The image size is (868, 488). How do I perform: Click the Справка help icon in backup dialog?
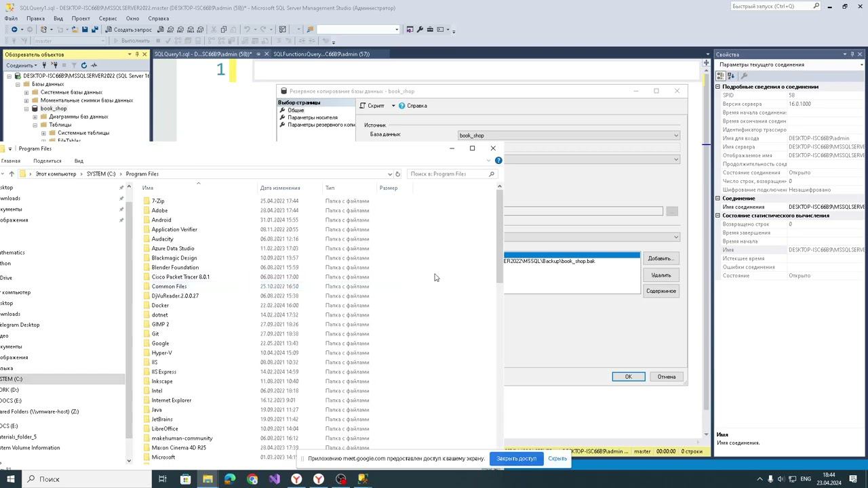pos(402,106)
